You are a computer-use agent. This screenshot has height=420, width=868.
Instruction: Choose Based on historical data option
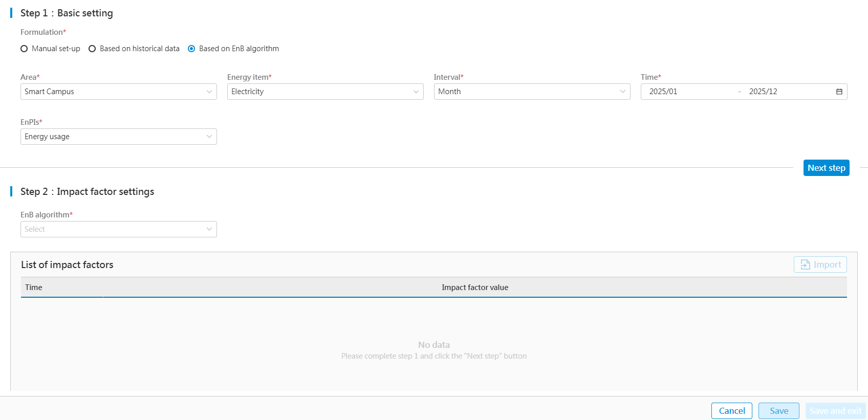click(92, 49)
